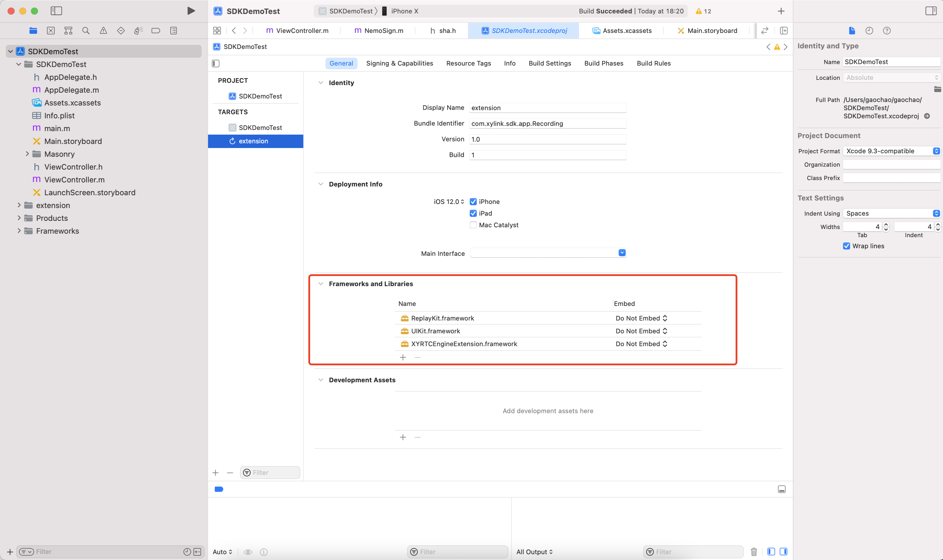Switch to Build Settings tab

click(x=549, y=64)
